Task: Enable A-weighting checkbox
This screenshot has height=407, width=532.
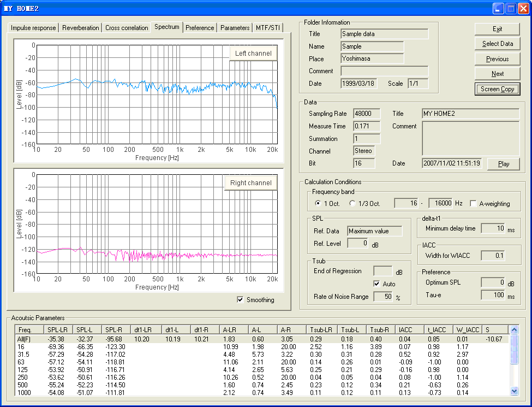Action: coord(473,203)
